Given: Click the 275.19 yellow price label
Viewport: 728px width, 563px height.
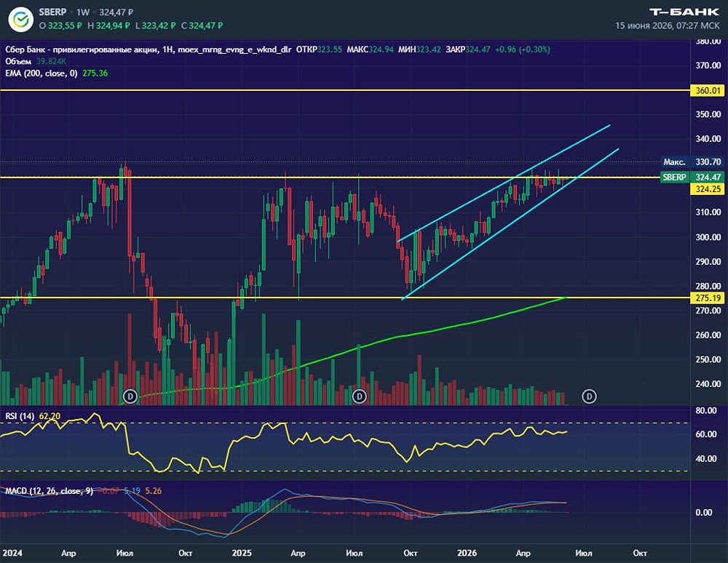Looking at the screenshot, I should click(708, 298).
